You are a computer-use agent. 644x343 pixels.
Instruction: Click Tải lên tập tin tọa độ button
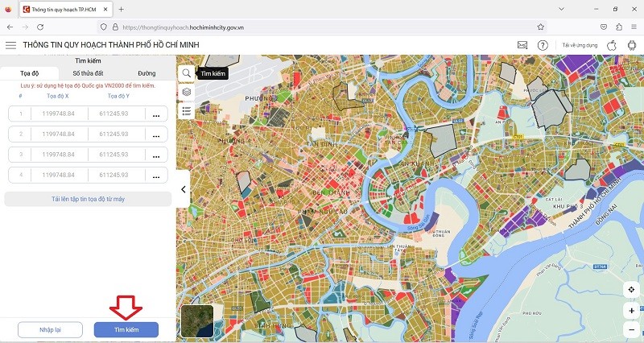[88, 198]
